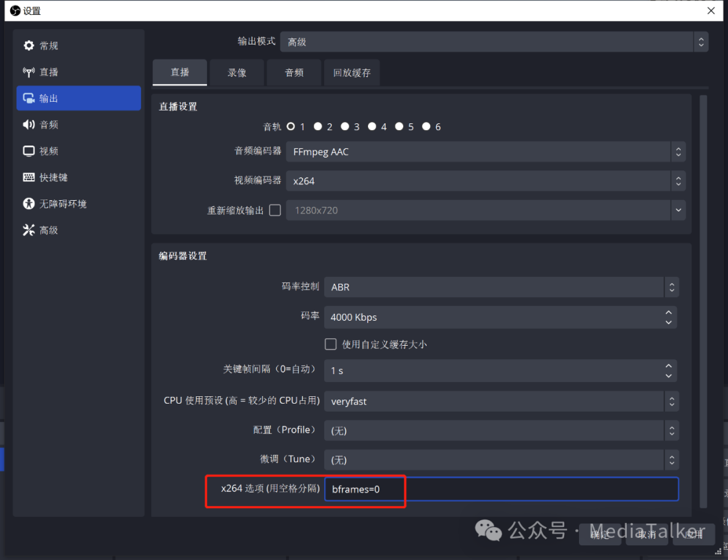Select audio track 2 radio button
The height and width of the screenshot is (560, 728).
[x=318, y=127]
